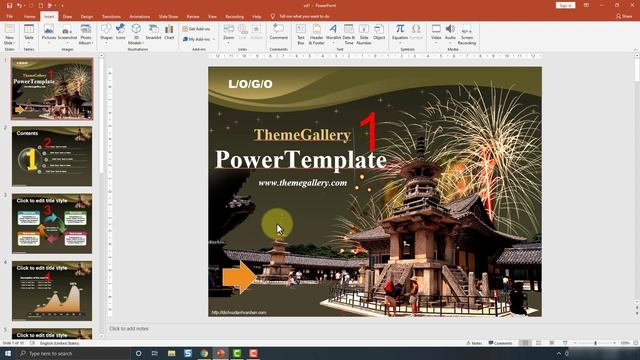Click the Icons button in Illustrations group
Screen dimensions: 640x360
pyautogui.click(x=120, y=32)
